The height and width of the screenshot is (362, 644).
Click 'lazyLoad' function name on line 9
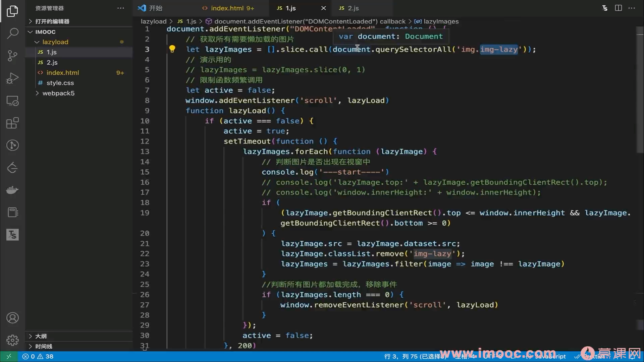pos(247,111)
